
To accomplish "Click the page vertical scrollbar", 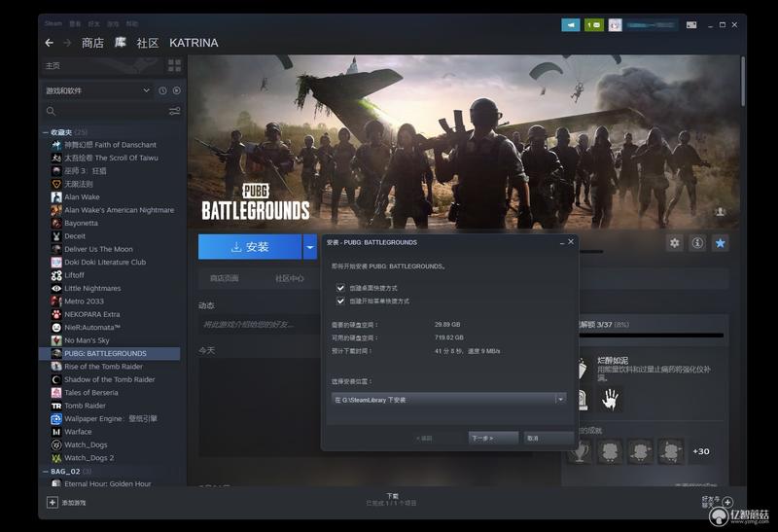I will (x=742, y=81).
